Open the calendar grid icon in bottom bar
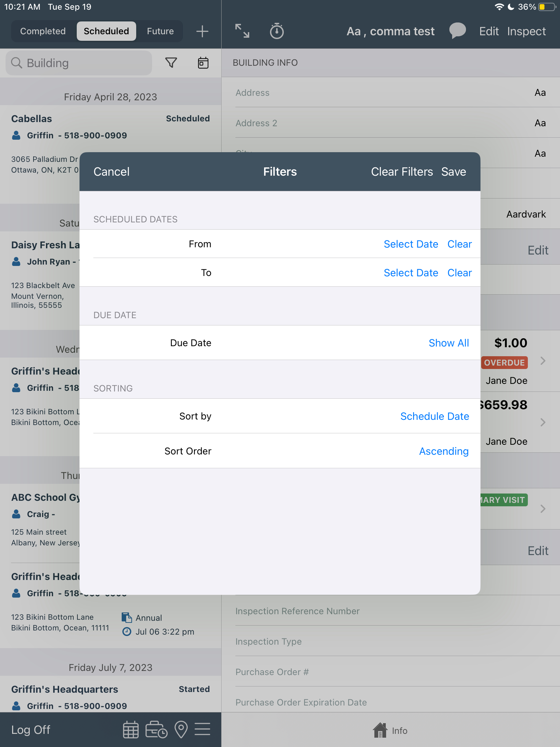 pyautogui.click(x=131, y=729)
